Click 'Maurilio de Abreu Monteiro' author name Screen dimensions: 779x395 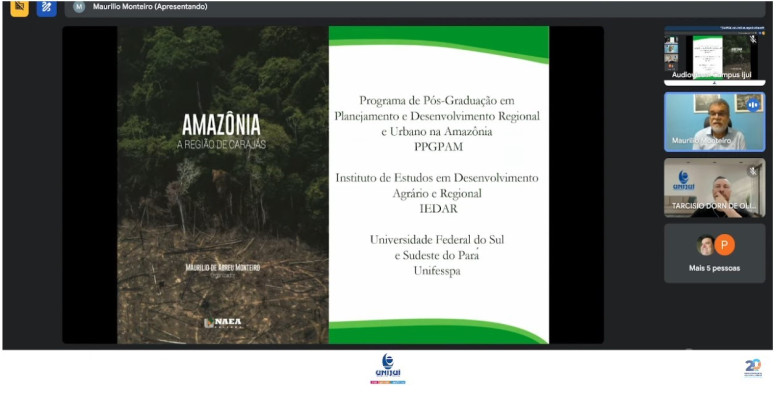pyautogui.click(x=223, y=267)
